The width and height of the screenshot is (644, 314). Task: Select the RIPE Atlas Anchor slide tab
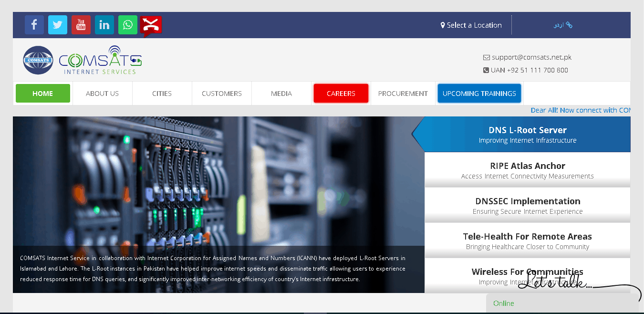click(528, 170)
